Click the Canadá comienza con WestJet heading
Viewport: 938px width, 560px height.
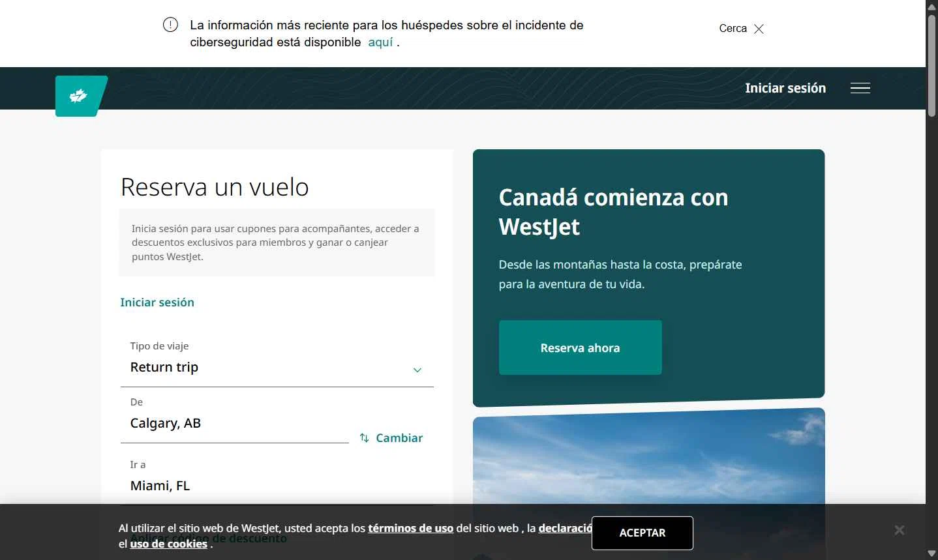coord(613,212)
